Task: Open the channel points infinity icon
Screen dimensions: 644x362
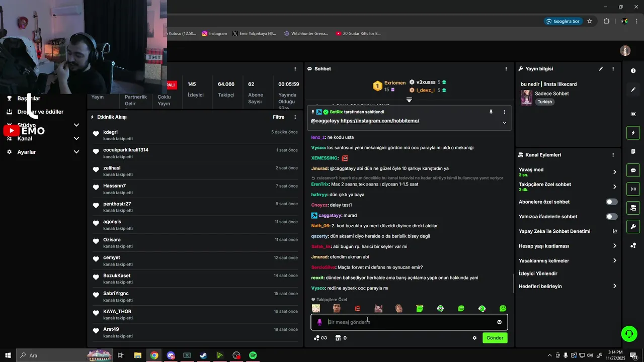Action: click(320, 338)
